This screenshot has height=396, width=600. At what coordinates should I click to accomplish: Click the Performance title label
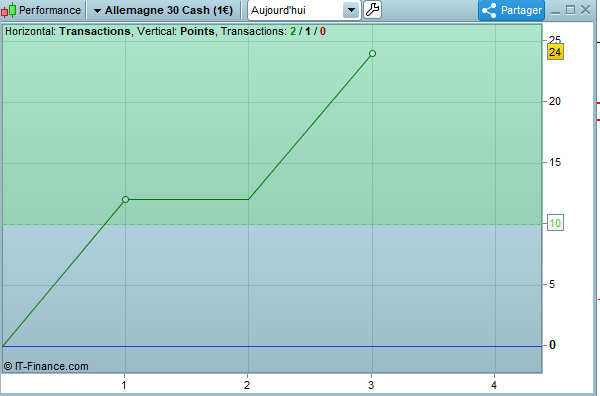click(50, 10)
